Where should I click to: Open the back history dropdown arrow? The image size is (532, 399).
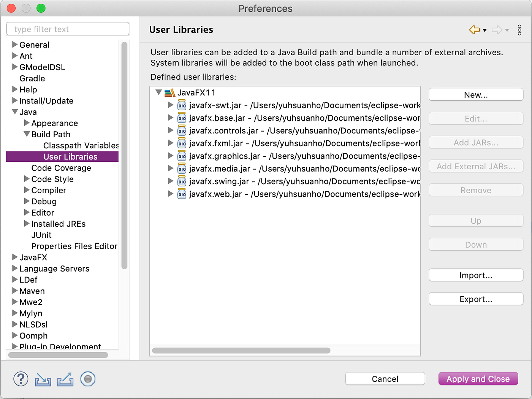pyautogui.click(x=484, y=30)
